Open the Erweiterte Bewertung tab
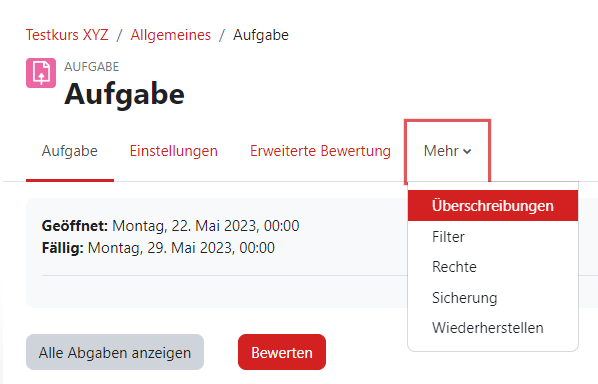 tap(320, 151)
